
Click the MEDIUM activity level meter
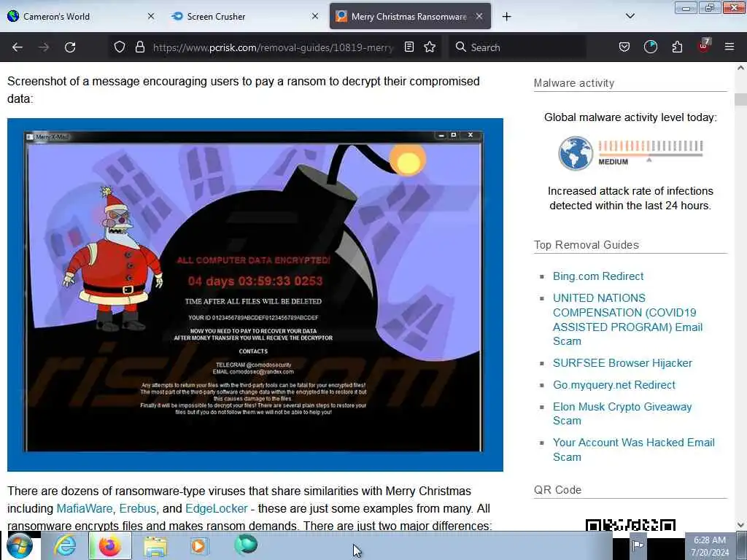click(x=651, y=152)
